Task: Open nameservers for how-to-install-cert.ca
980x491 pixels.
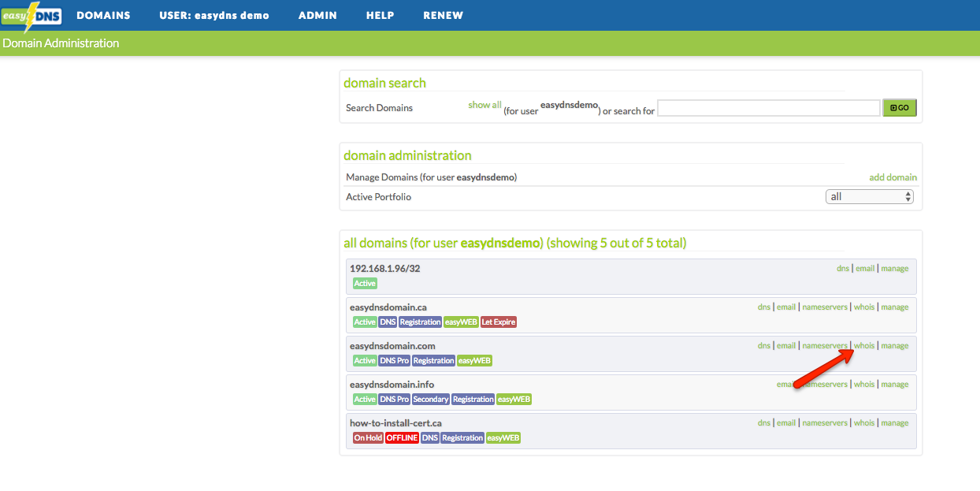Action: (x=825, y=423)
